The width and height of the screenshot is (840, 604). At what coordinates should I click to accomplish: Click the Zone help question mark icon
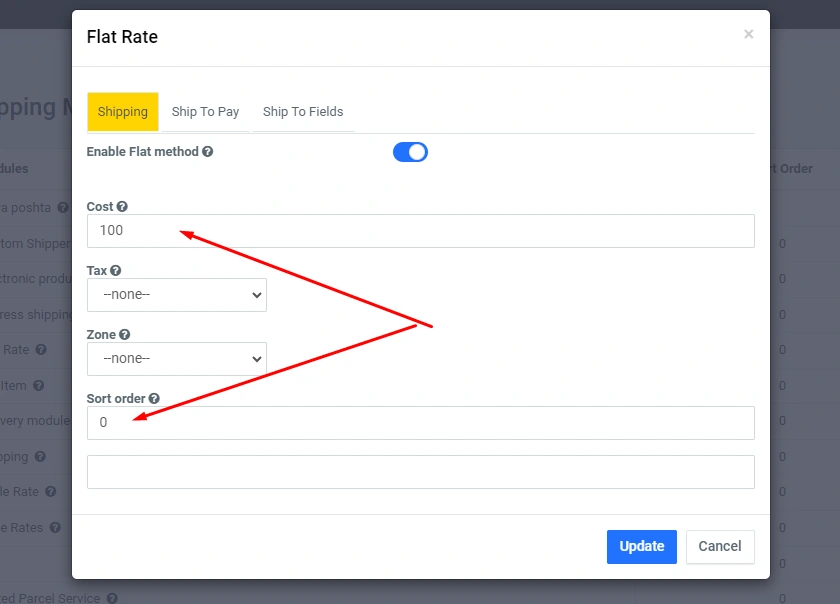125,334
